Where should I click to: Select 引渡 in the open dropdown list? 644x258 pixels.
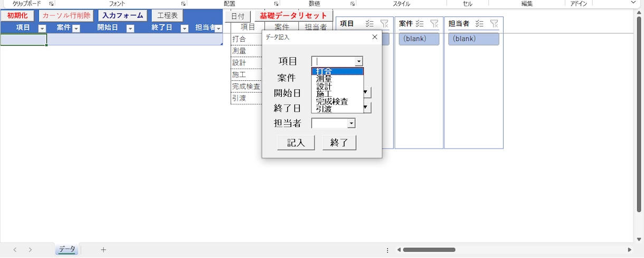tap(337, 108)
